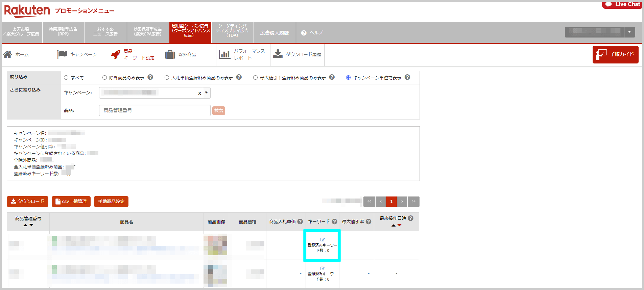Switch to 検索連動型広告 (RPP) tab
Screen dimensions: 644x290
pyautogui.click(x=63, y=32)
